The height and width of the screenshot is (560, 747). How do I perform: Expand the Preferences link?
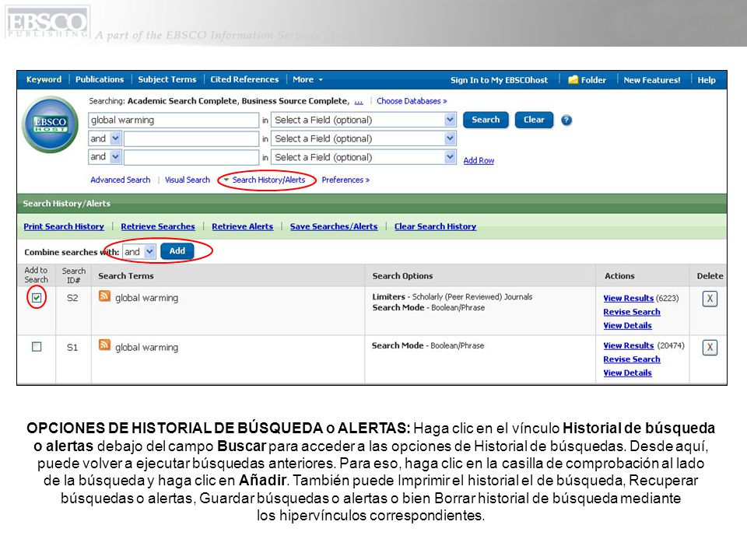tap(345, 180)
